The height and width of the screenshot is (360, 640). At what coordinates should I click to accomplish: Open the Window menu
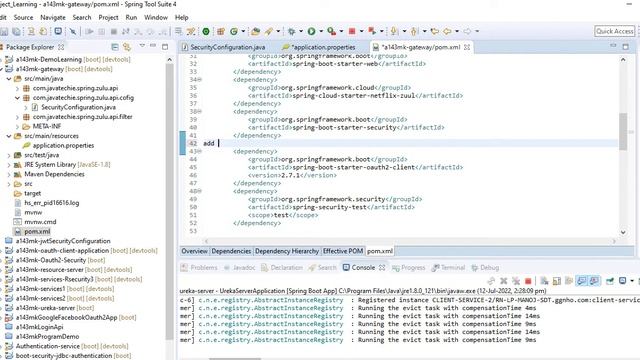coord(156,18)
